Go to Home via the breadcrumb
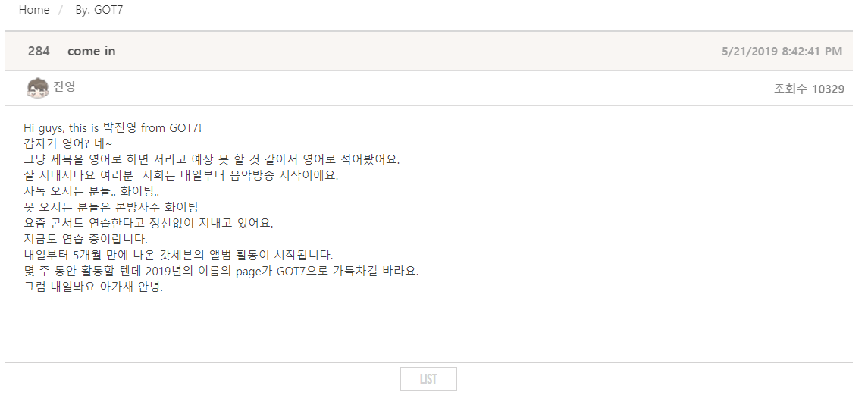 34,10
